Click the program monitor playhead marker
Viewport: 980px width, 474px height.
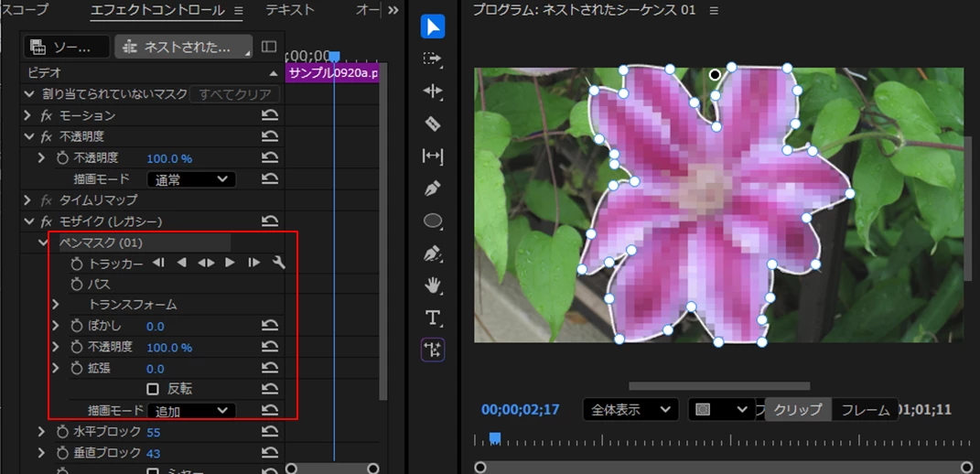(494, 436)
